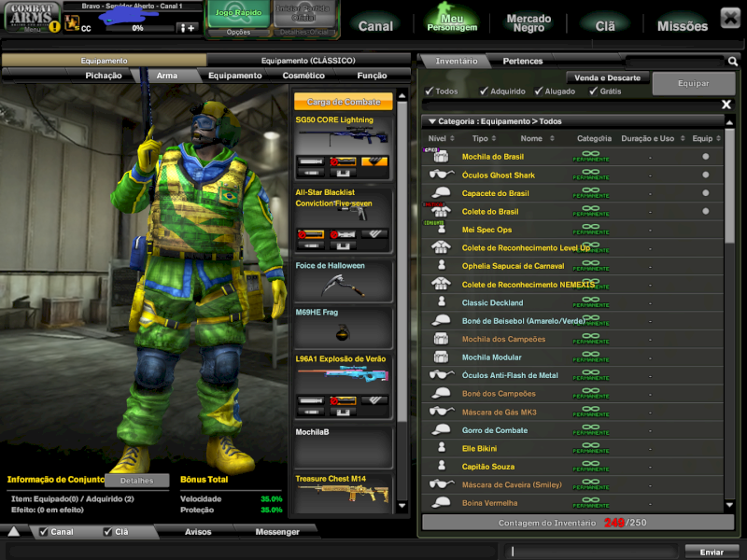The width and height of the screenshot is (747, 560).
Task: Select the Gorro de Combate hat icon
Action: tap(441, 429)
